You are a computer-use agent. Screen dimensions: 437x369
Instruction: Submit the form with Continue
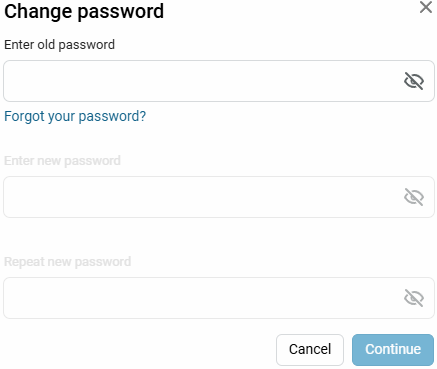pyautogui.click(x=393, y=350)
